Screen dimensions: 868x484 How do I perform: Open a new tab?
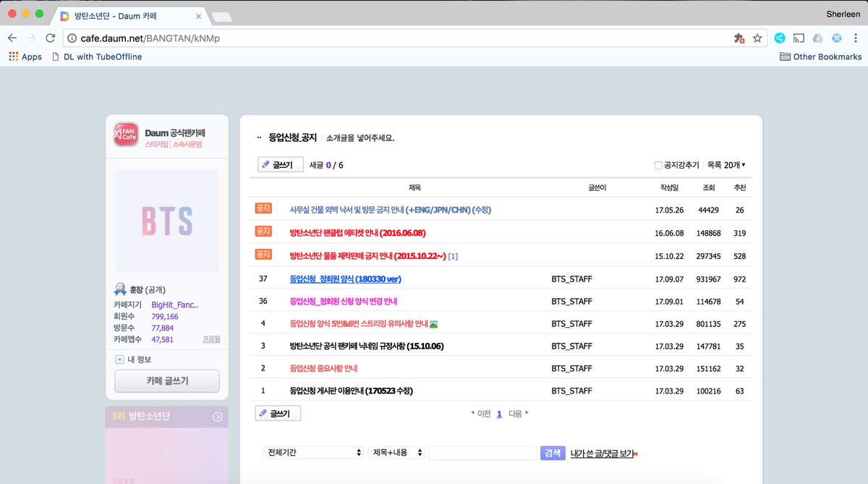coord(221,16)
